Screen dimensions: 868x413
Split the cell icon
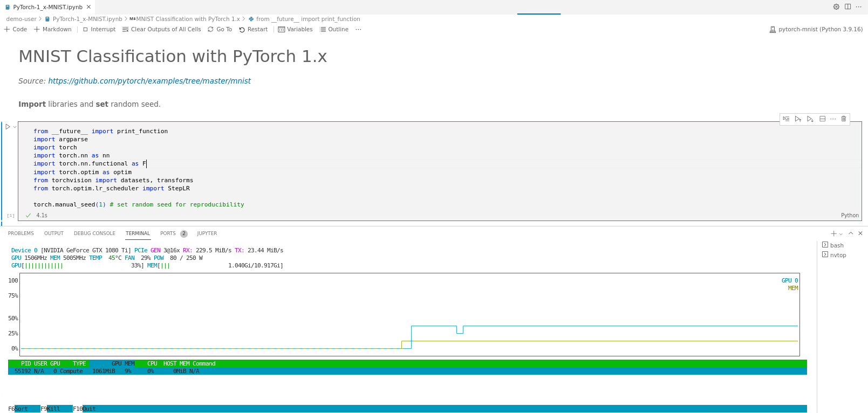(822, 119)
